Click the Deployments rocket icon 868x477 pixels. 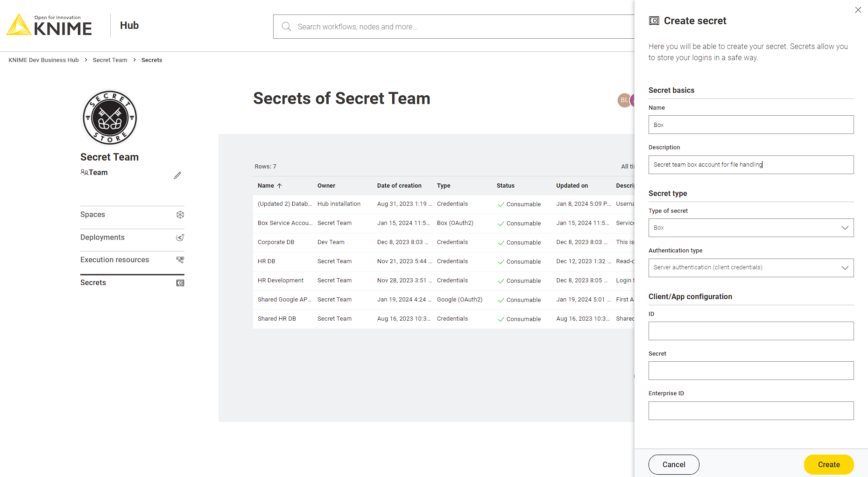(x=180, y=238)
